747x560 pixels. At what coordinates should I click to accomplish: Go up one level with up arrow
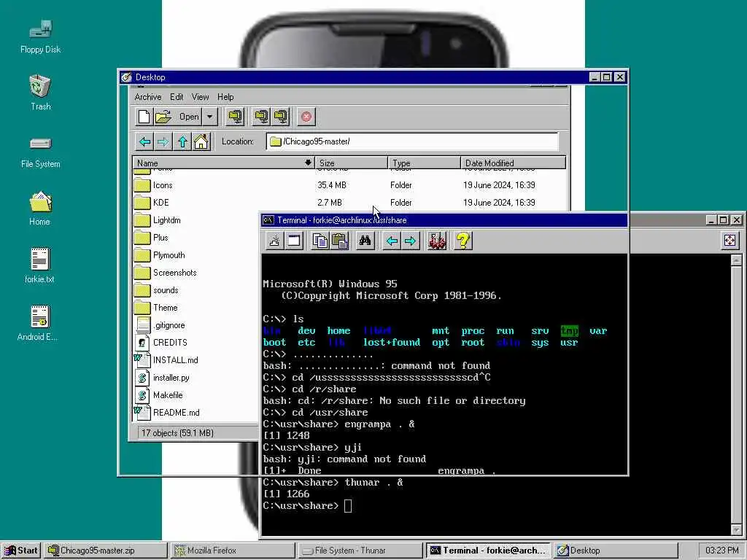[182, 141]
